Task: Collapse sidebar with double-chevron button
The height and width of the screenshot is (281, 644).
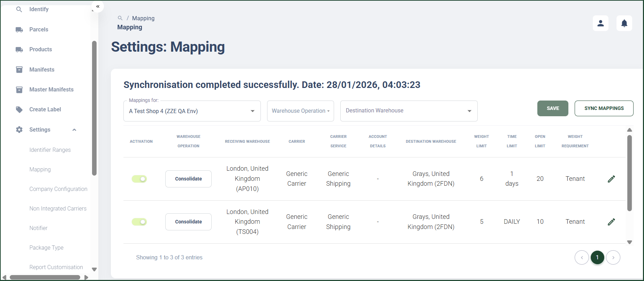Action: click(x=98, y=6)
